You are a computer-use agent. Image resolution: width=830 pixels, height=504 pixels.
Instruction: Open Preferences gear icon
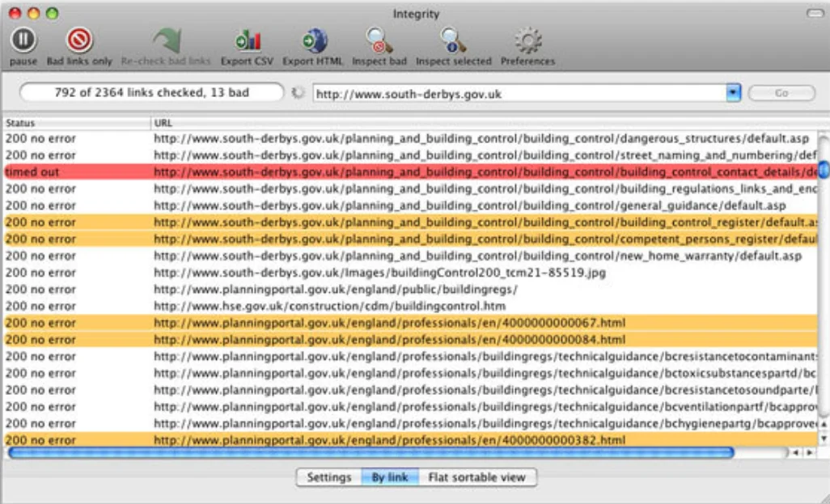[x=527, y=40]
